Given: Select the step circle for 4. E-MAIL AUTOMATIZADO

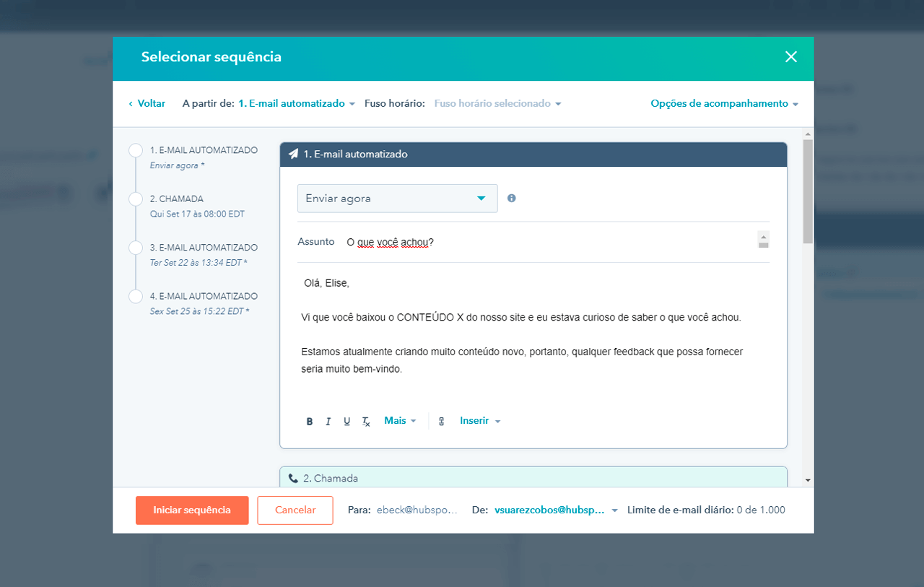Looking at the screenshot, I should pyautogui.click(x=135, y=296).
